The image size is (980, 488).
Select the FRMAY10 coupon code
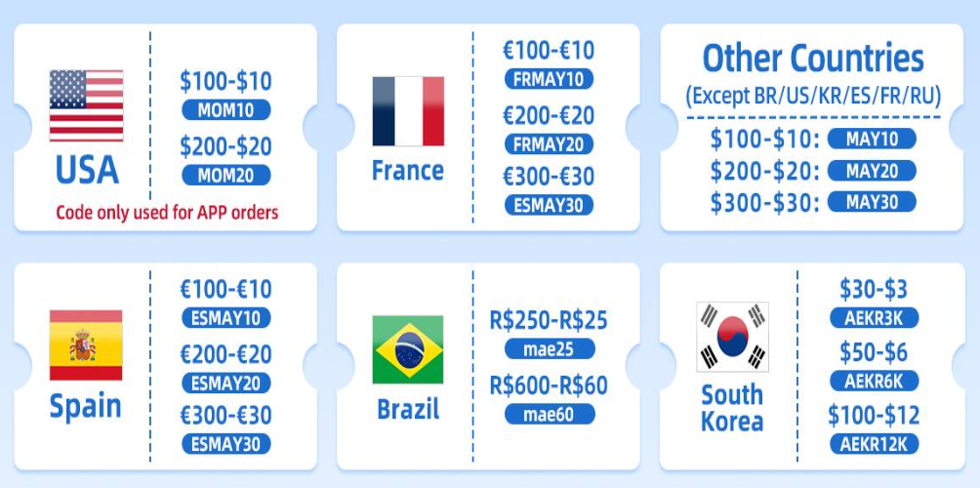548,79
